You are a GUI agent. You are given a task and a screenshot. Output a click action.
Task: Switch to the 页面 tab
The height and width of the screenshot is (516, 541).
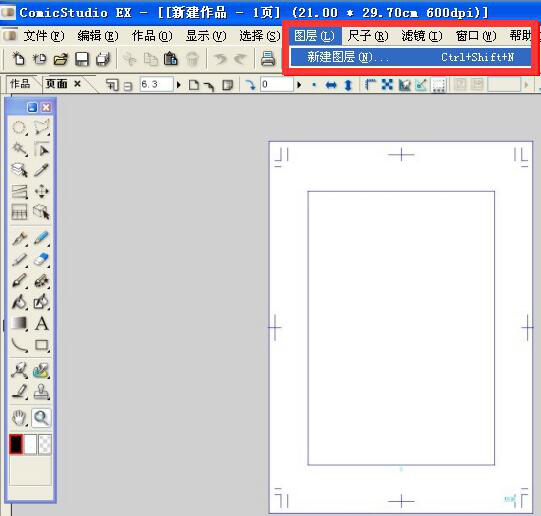pos(56,84)
